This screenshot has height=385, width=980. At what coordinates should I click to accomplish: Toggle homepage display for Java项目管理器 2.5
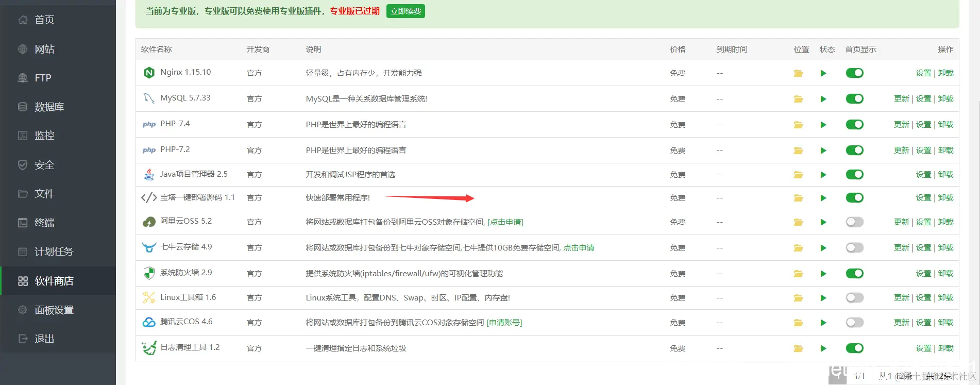[x=855, y=175]
